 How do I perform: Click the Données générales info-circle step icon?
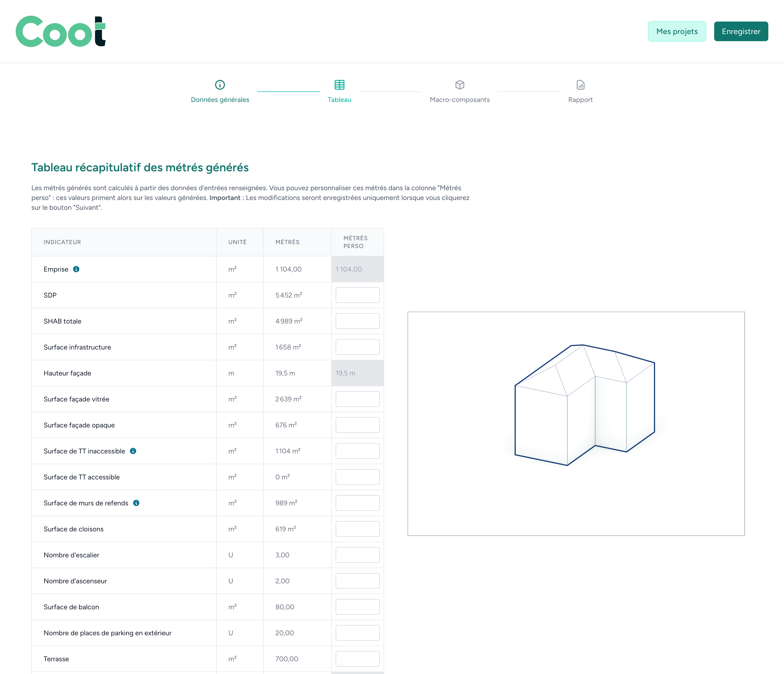click(220, 84)
